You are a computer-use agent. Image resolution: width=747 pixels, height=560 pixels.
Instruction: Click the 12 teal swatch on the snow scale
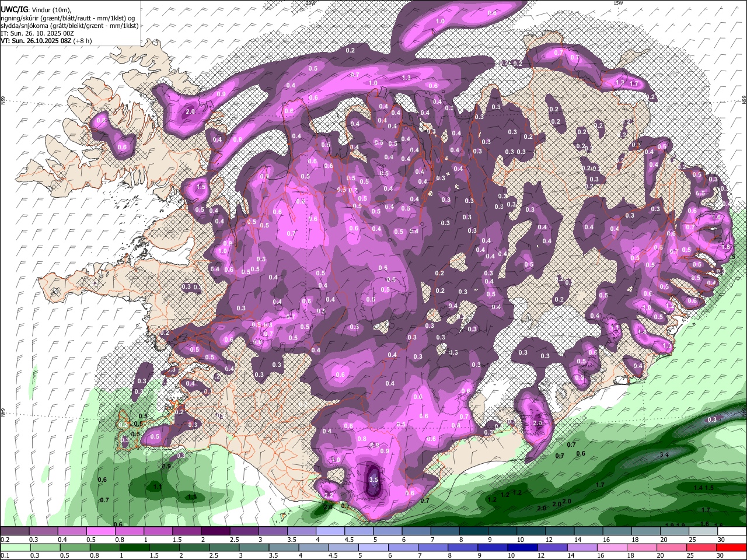point(560,531)
